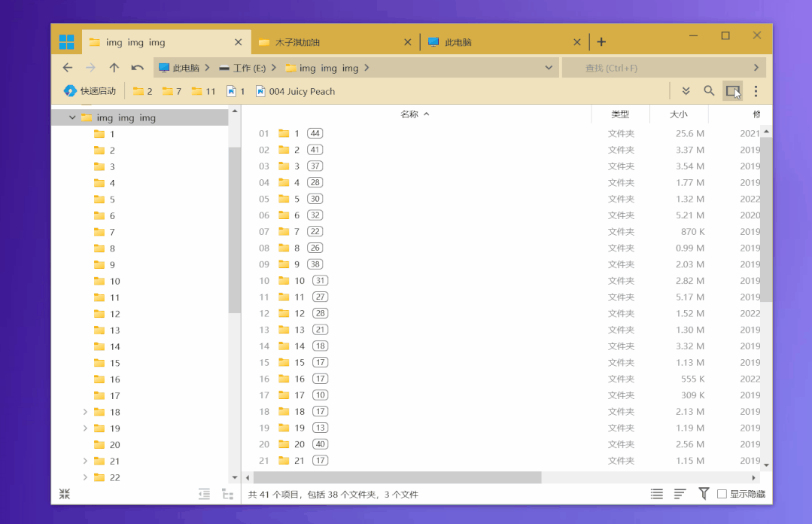Click tree pane scroll down arrow
Viewport: 812px width, 524px height.
point(235,477)
